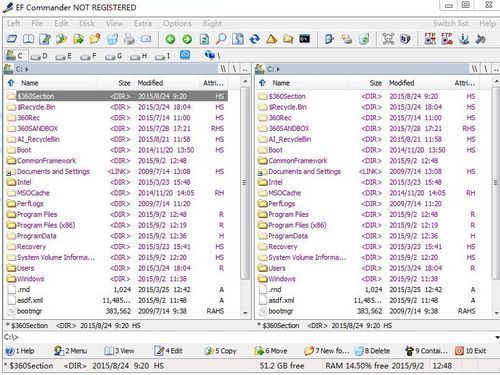Screen dimensions: 500x375
Task: Open the Extra menu
Action: (143, 23)
